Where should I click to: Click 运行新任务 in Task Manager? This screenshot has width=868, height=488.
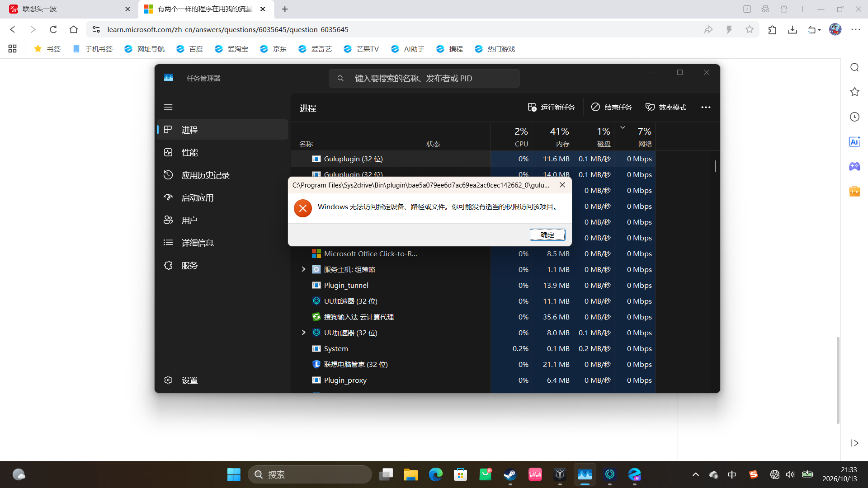click(551, 107)
